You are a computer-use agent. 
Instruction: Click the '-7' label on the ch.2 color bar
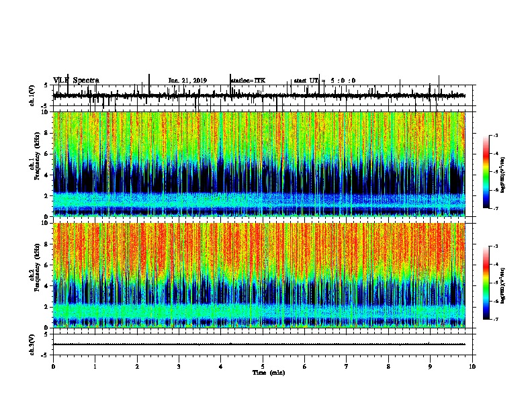click(496, 320)
